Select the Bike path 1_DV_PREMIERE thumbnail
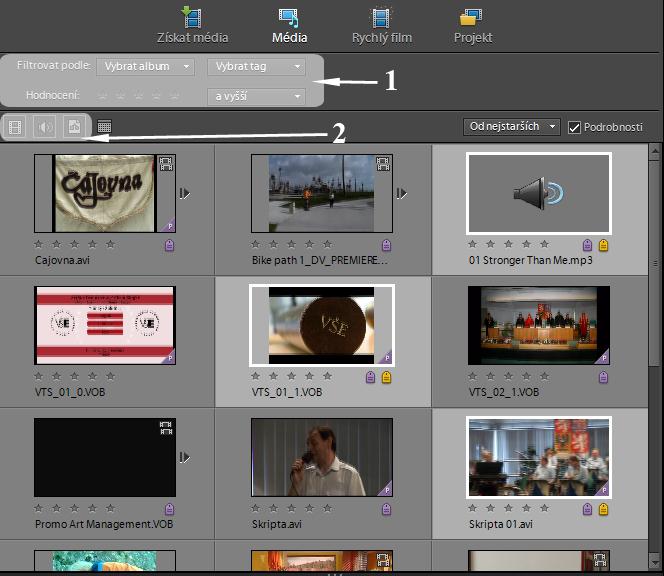Image resolution: width=664 pixels, height=576 pixels. coord(322,193)
